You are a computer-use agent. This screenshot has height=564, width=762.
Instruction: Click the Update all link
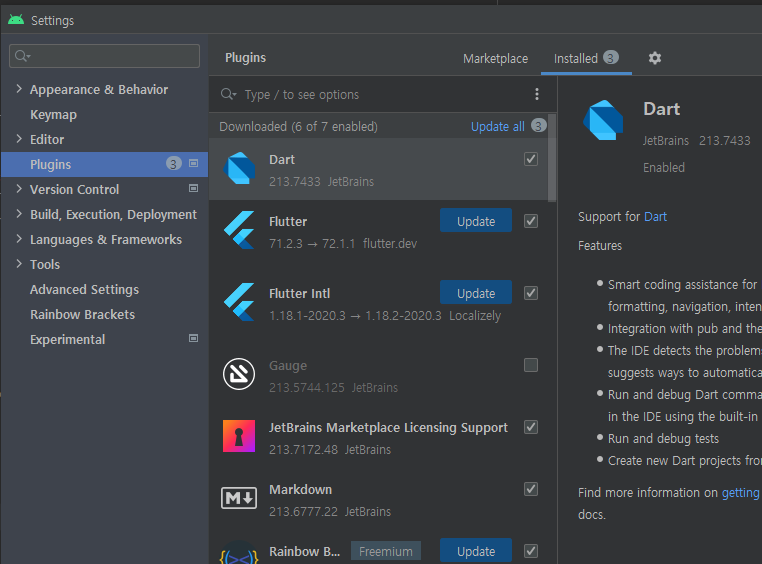(498, 126)
